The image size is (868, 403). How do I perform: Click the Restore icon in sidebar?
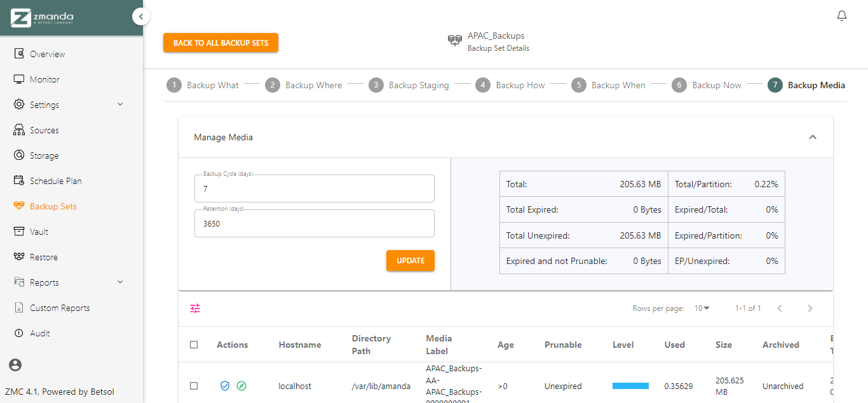tap(19, 257)
